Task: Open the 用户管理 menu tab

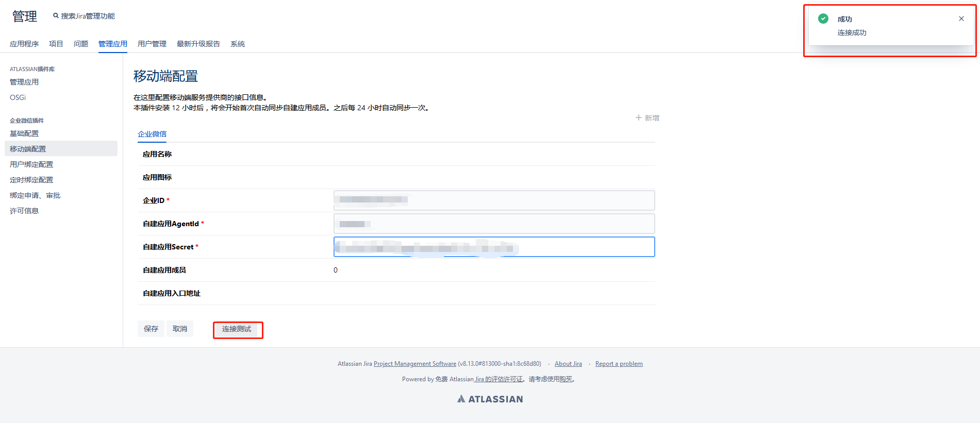Action: (152, 44)
